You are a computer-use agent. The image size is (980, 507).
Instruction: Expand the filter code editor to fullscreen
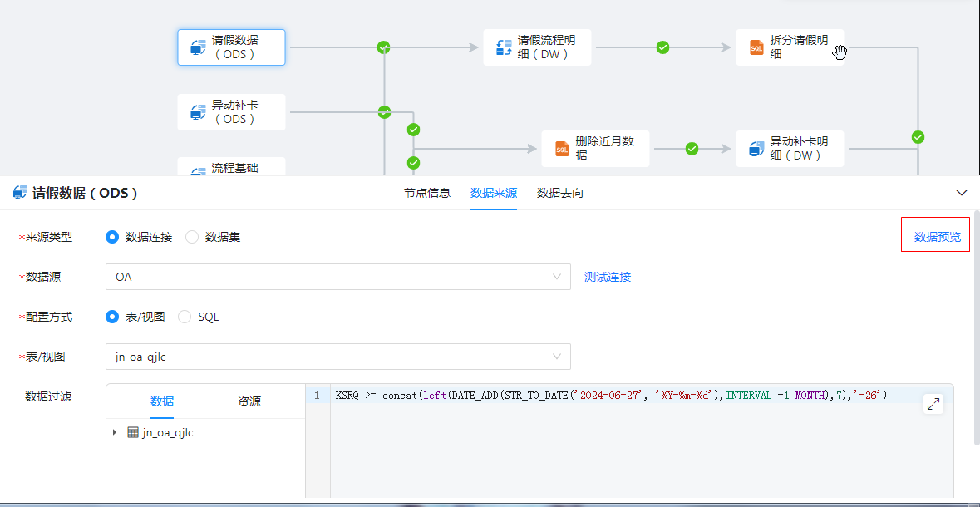coord(933,404)
